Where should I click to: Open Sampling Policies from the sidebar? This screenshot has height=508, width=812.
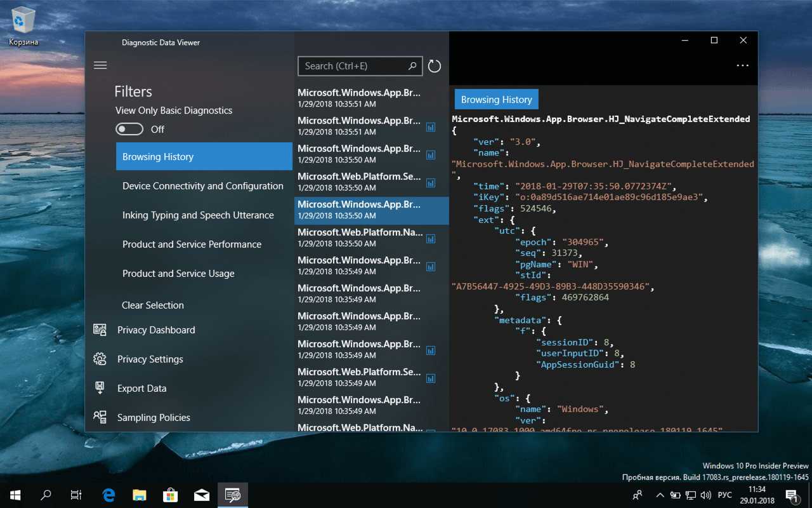click(x=153, y=417)
